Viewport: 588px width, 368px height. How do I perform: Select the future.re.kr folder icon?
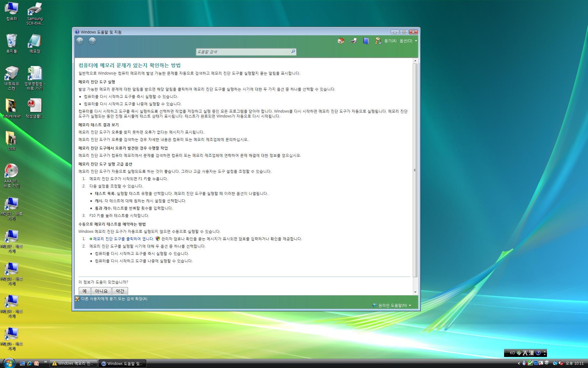click(12, 109)
